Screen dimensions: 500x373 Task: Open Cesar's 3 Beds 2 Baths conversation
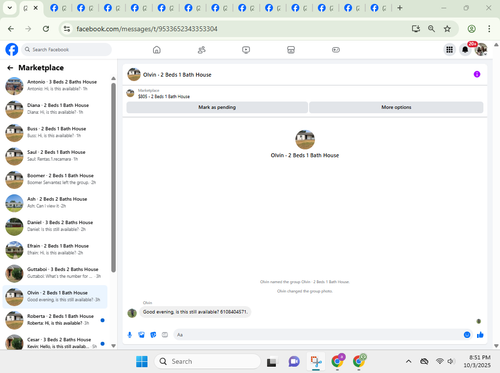coord(55,343)
